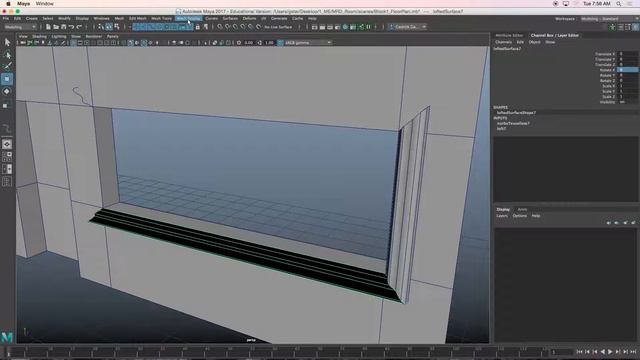Open the Modeling menu set dropdown
Image resolution: width=640 pixels, height=360 pixels.
[x=20, y=27]
